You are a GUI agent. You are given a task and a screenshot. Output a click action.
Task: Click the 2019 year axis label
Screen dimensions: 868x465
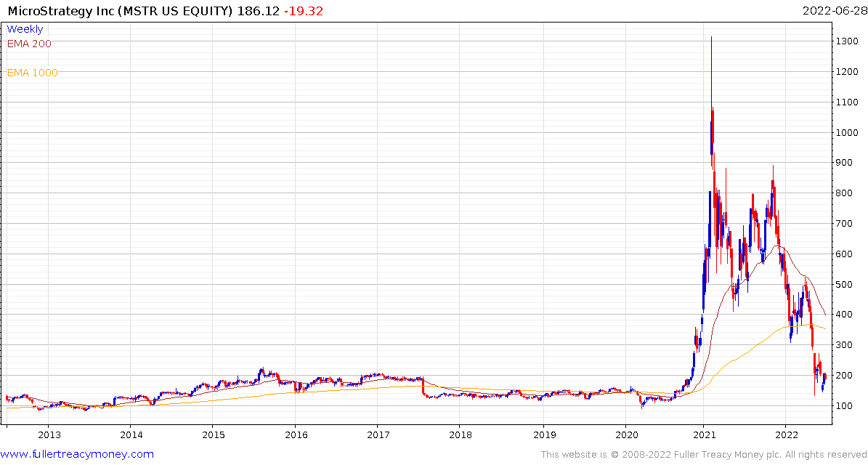point(544,434)
